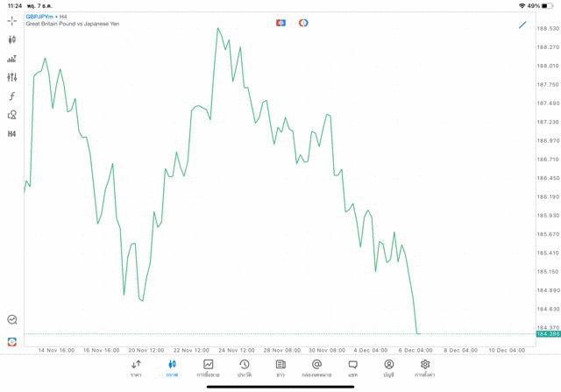Tap the blue line drawing tool
Screen dimensions: 561x392
tap(523, 25)
